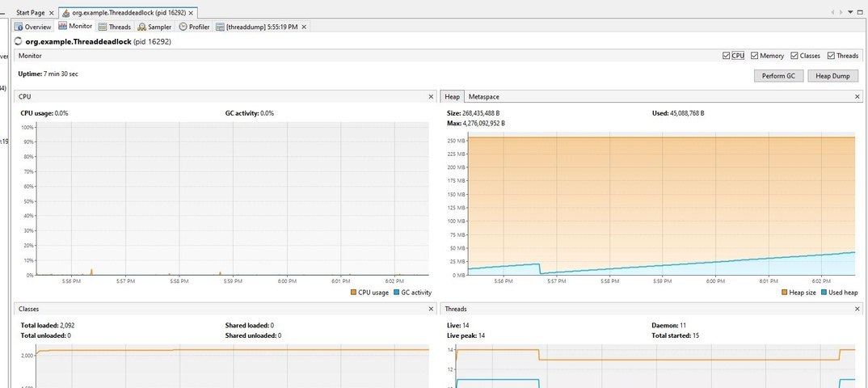The image size is (868, 388).
Task: Open the Sampler tab
Action: [x=155, y=27]
